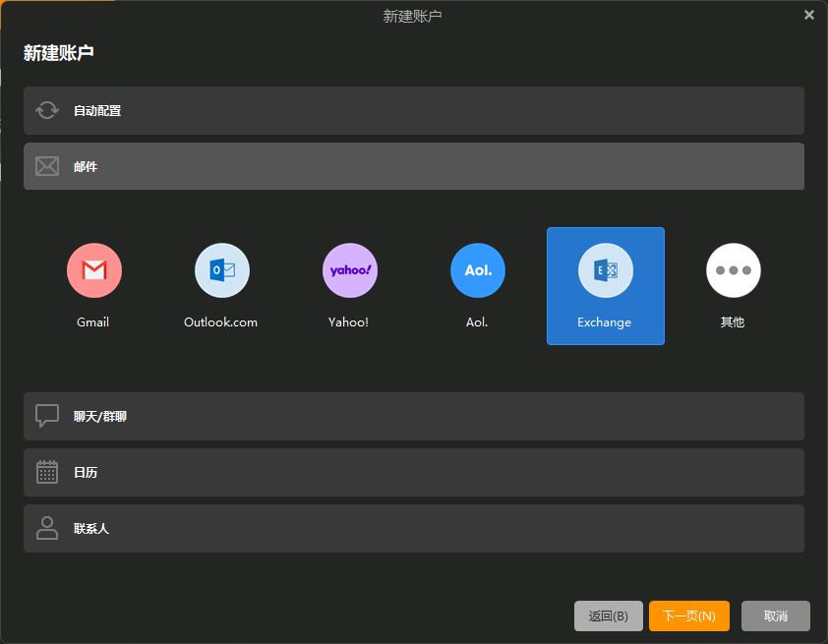Click the 联系人 person icon

tap(47, 528)
